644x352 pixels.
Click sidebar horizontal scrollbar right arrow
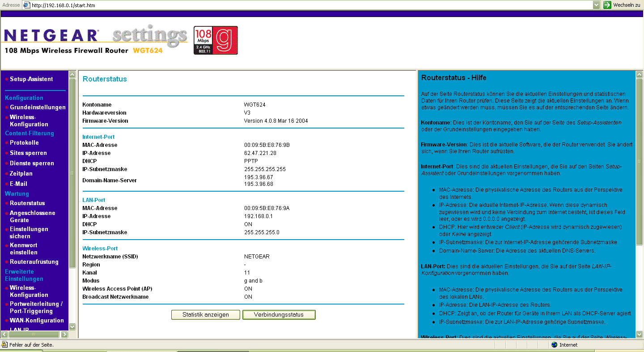[x=64, y=334]
